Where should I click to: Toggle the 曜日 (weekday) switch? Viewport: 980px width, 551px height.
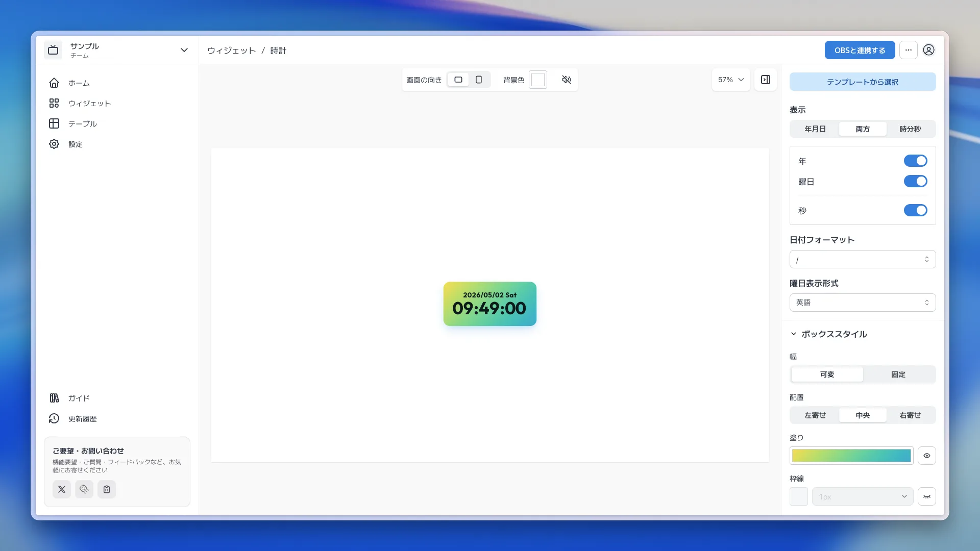coord(915,181)
